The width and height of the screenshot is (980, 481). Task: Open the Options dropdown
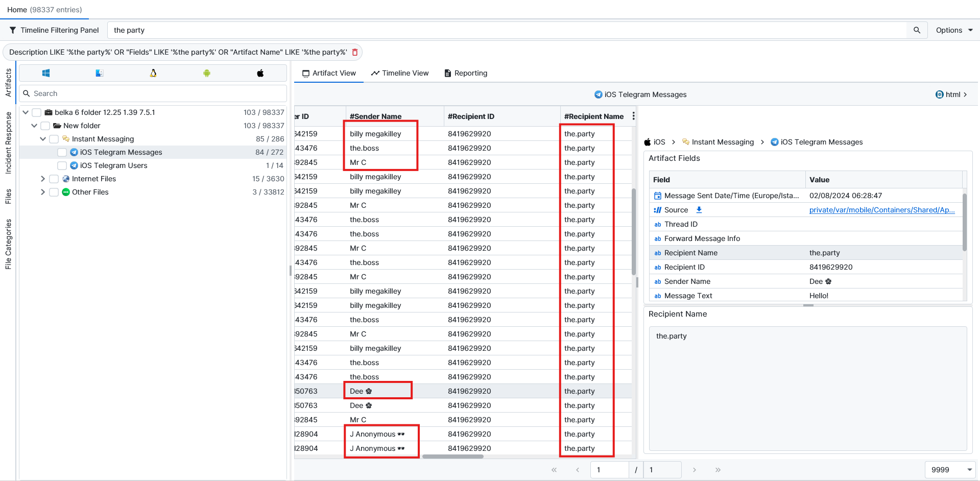(x=954, y=30)
